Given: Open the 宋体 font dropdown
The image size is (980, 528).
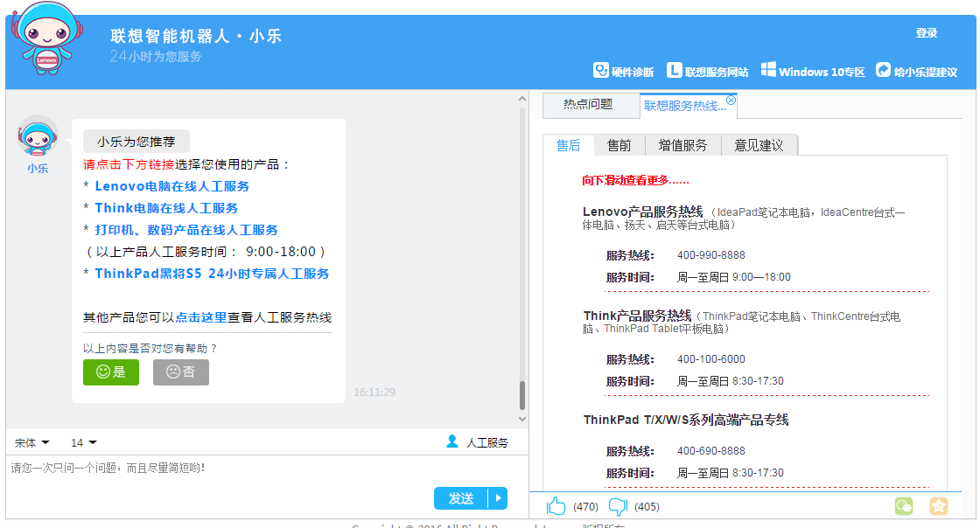Looking at the screenshot, I should pos(31,442).
